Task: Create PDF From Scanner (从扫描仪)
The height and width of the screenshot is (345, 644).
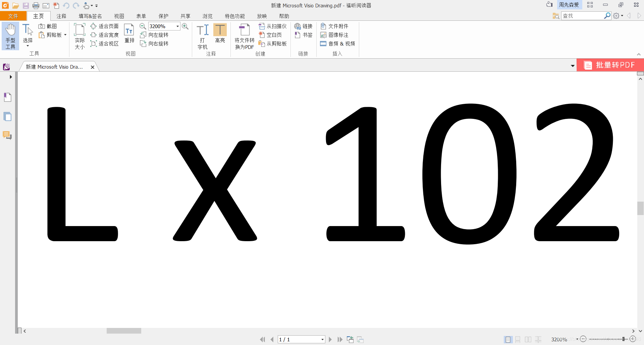Action: click(272, 26)
